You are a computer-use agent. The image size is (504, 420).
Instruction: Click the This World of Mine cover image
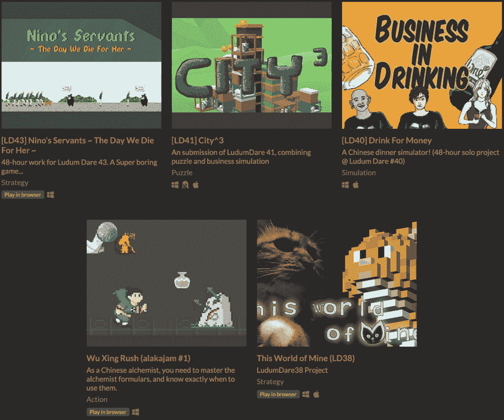pyautogui.click(x=336, y=283)
